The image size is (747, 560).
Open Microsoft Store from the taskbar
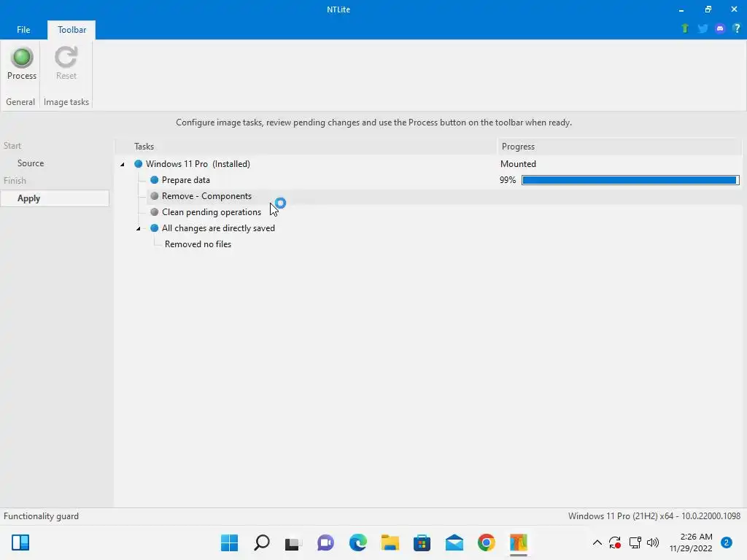(x=422, y=542)
